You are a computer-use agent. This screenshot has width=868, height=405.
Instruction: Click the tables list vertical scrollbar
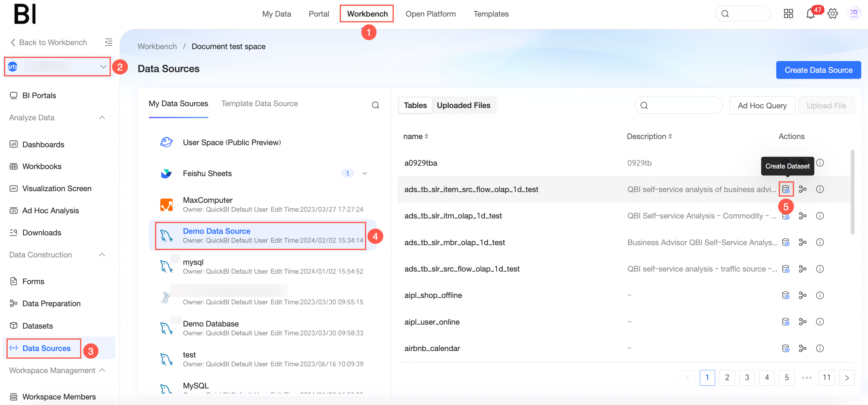point(852,192)
